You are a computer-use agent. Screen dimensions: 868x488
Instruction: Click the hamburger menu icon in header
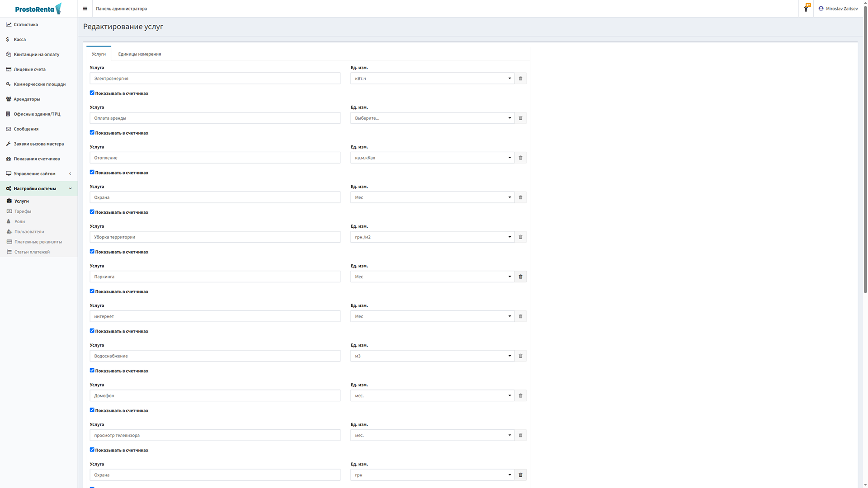[85, 9]
